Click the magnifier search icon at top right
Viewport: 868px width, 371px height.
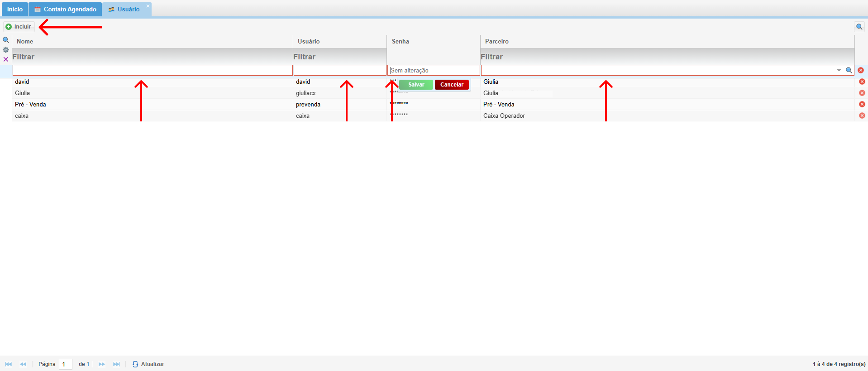(859, 27)
